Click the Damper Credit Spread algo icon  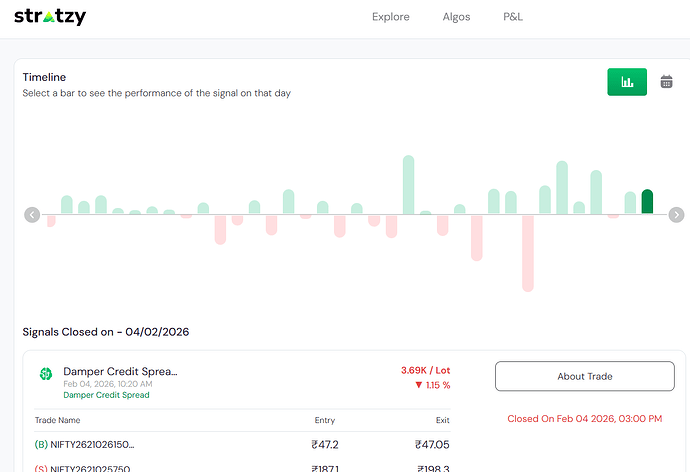coord(45,374)
